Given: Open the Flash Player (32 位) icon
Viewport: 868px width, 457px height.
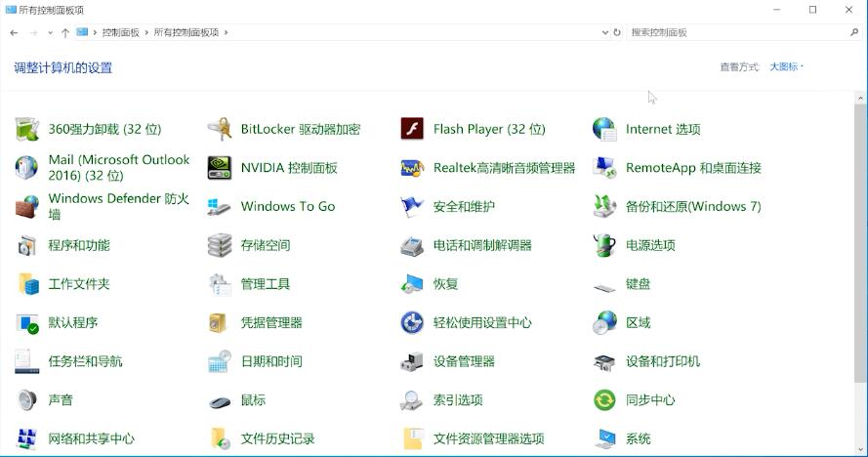Looking at the screenshot, I should click(x=412, y=129).
